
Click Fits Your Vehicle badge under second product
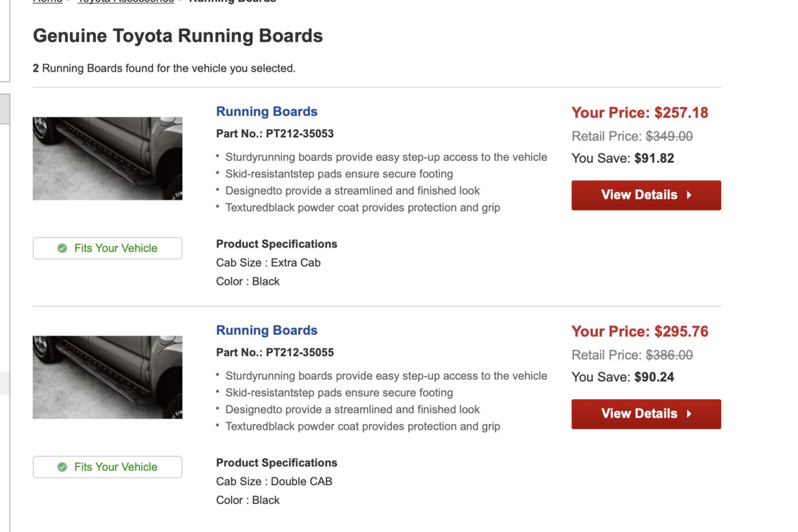[x=107, y=467]
